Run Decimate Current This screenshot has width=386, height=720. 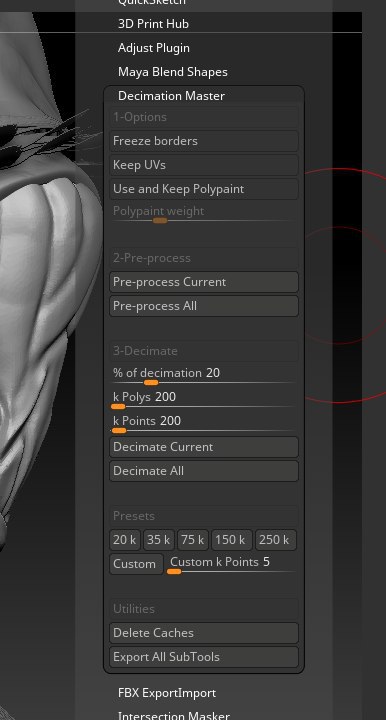tap(204, 447)
